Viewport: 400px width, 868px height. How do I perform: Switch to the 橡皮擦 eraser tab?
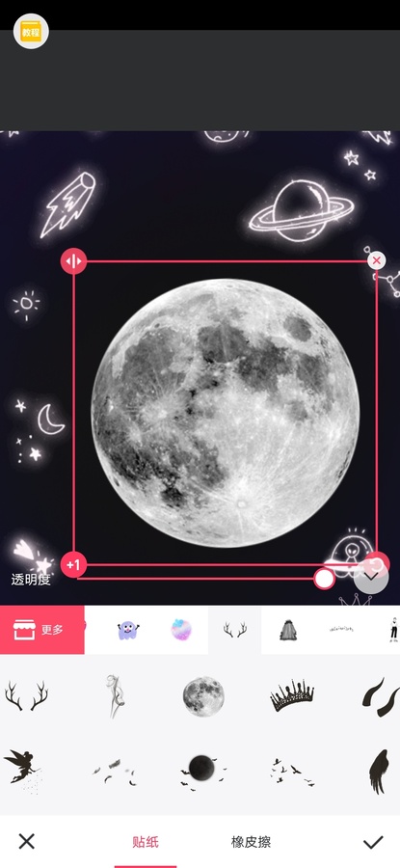[251, 842]
